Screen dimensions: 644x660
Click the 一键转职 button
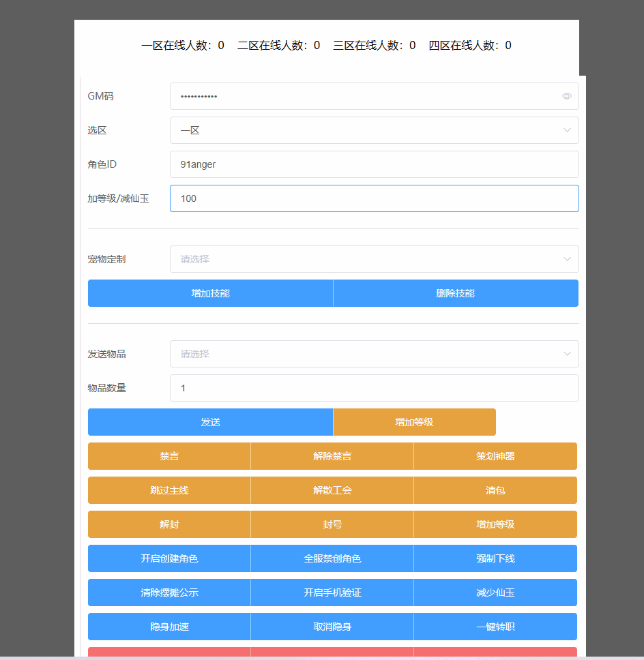pos(495,627)
